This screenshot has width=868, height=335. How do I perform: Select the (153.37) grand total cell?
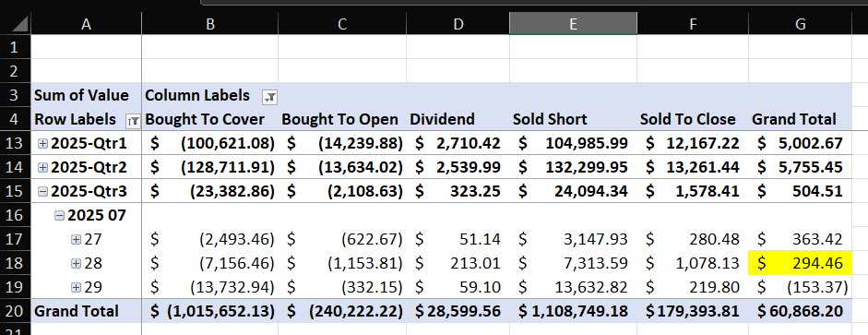800,287
